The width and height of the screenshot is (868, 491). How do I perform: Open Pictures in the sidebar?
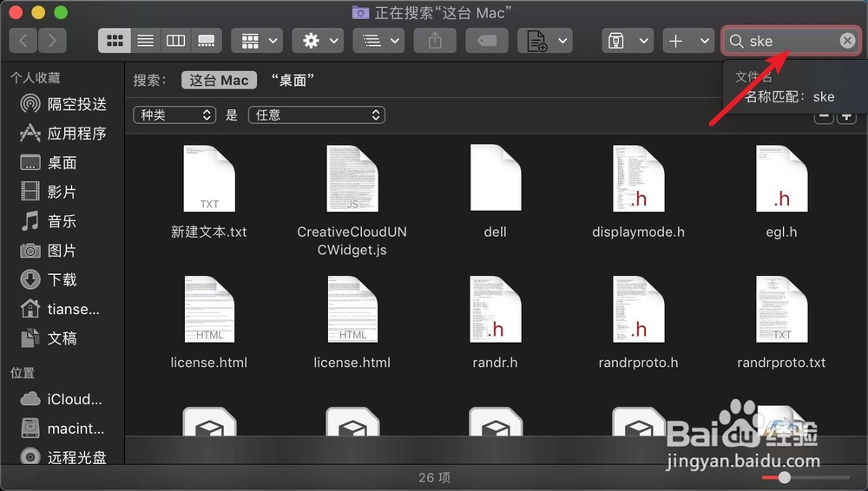pos(49,251)
